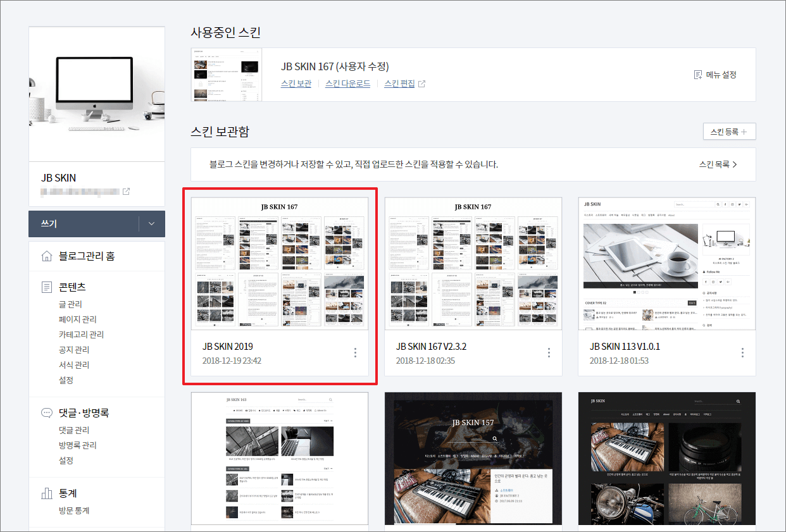Click the JB SKIN 167 V2.3.2 title text
786x532 pixels.
click(432, 347)
